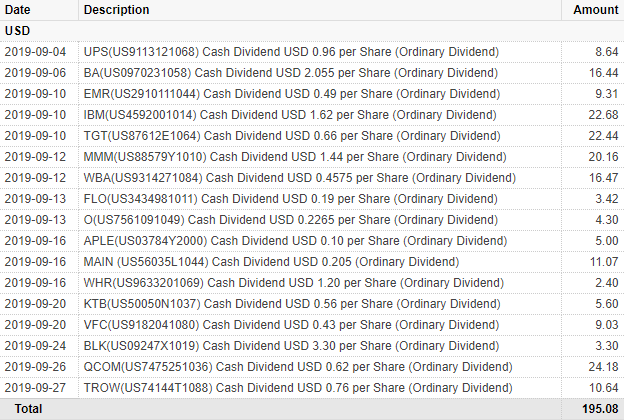This screenshot has height=420, width=624.
Task: Select the WHR dividend date 2019-09-16
Action: 35,283
